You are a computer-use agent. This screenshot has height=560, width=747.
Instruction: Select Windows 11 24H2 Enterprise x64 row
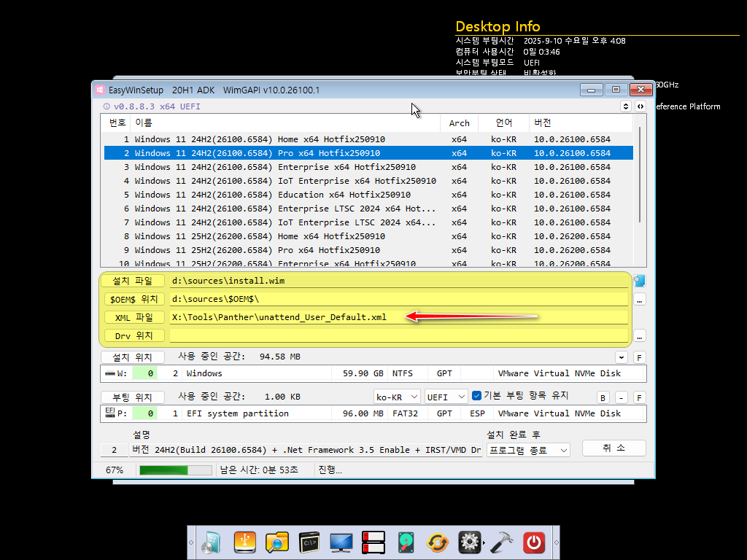tap(368, 167)
